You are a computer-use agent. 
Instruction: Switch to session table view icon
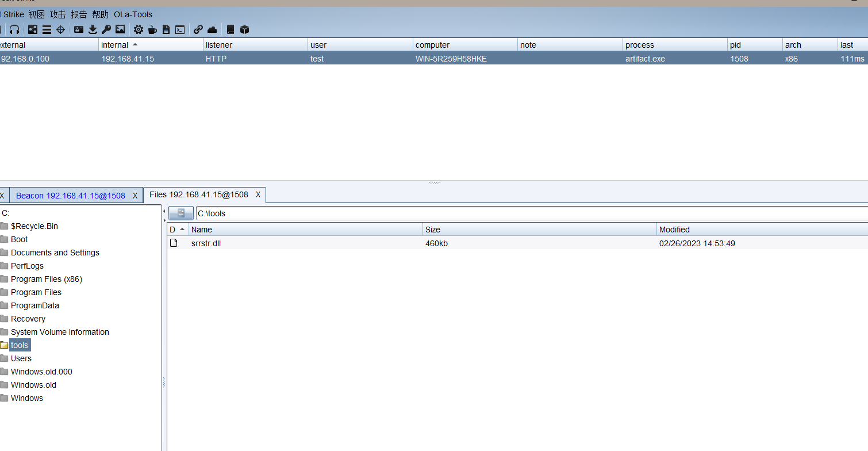pyautogui.click(x=47, y=29)
